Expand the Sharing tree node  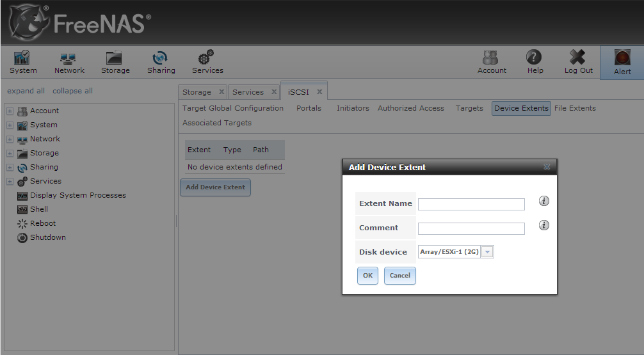[x=10, y=167]
